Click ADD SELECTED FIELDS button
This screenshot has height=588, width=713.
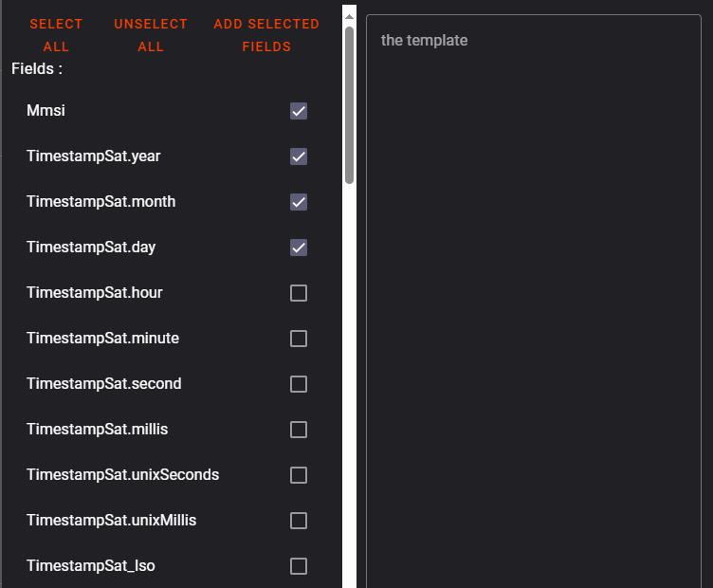[x=266, y=35]
